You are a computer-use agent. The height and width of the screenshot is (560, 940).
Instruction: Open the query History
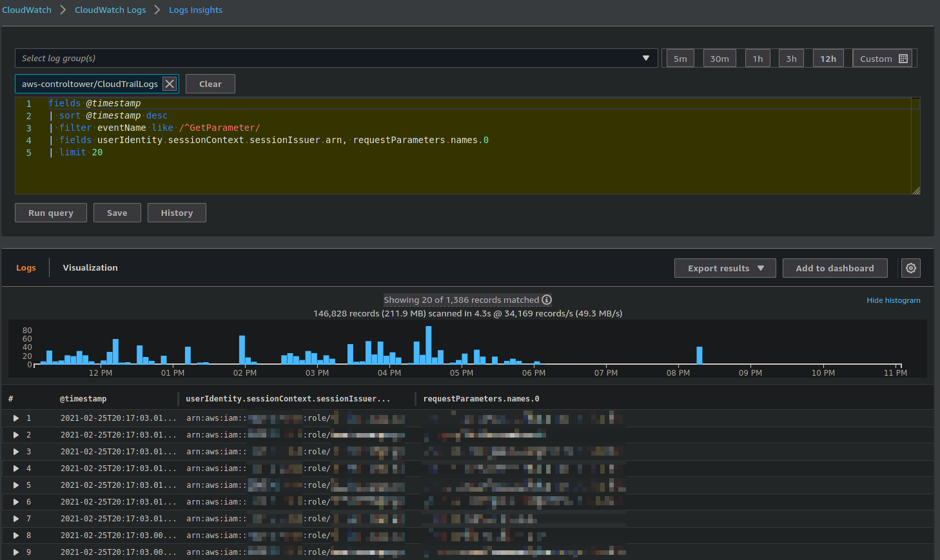[x=177, y=213]
